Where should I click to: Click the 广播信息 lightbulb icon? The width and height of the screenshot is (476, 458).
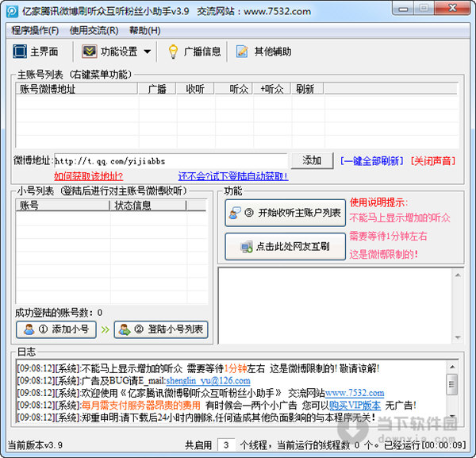click(172, 52)
